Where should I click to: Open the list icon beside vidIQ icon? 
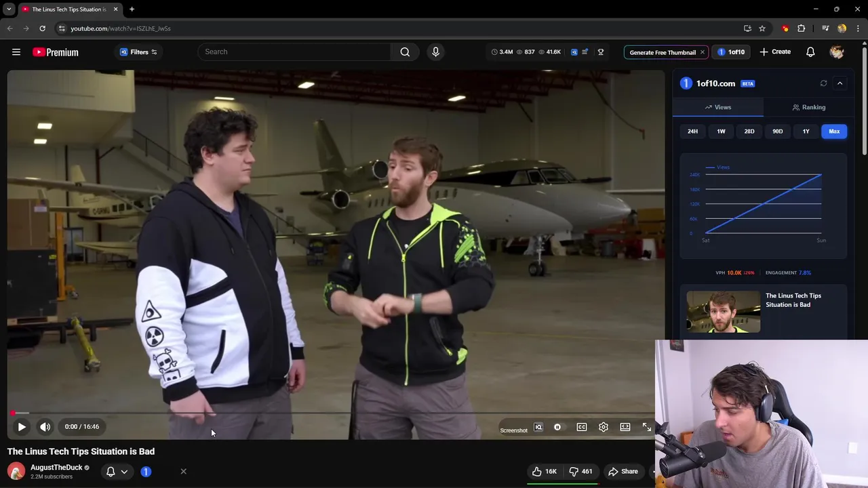point(585,52)
